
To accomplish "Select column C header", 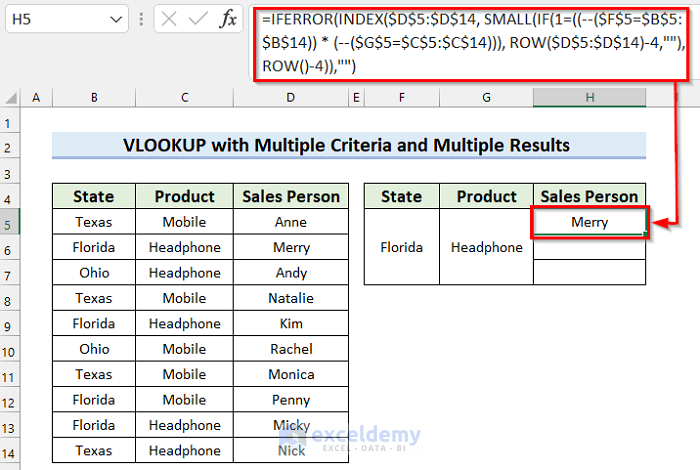I will 184,97.
